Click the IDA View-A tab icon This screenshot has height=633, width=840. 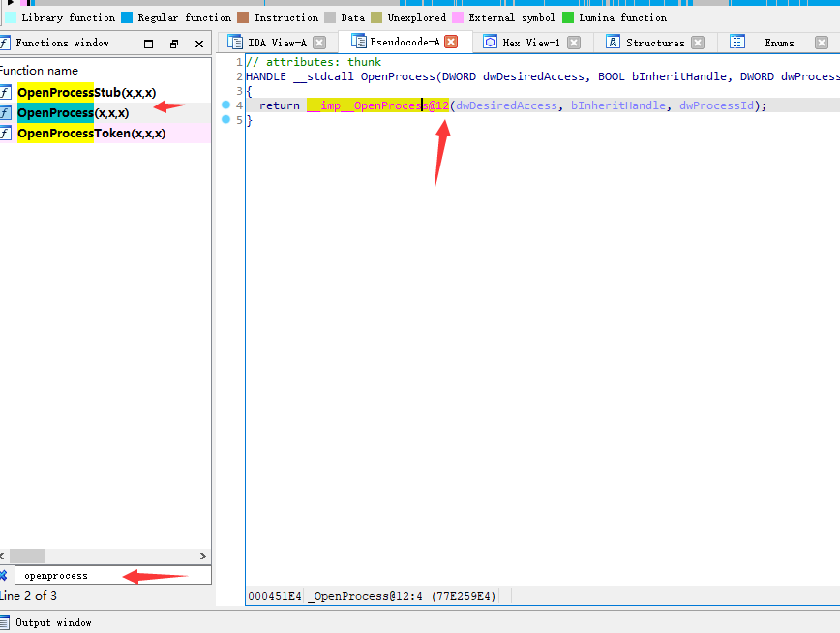pyautogui.click(x=234, y=42)
